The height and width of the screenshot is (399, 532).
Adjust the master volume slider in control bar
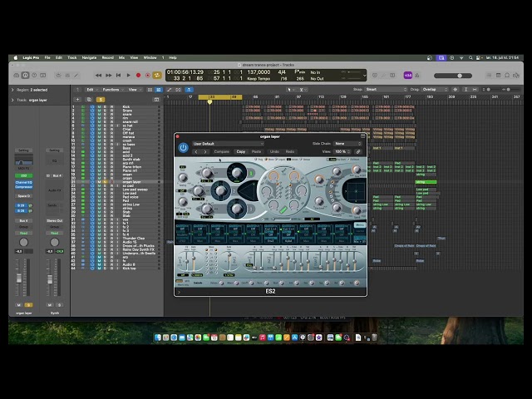click(453, 76)
